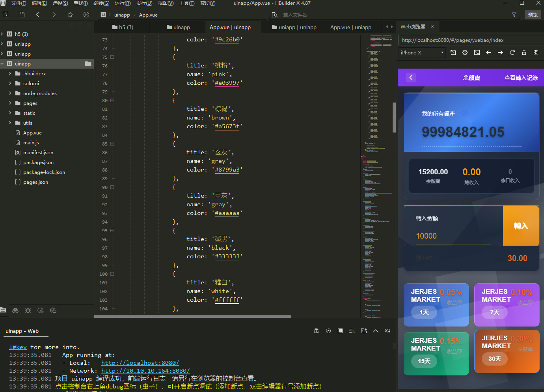
Task: Navigate forward in editor history
Action: (x=54, y=15)
